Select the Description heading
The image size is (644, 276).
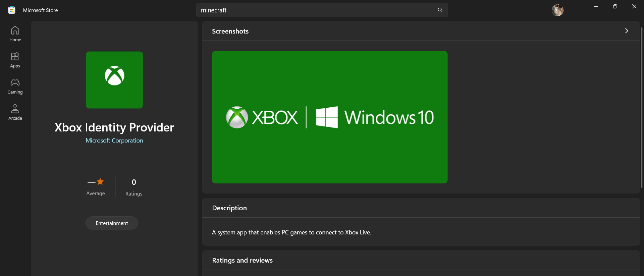pos(229,208)
